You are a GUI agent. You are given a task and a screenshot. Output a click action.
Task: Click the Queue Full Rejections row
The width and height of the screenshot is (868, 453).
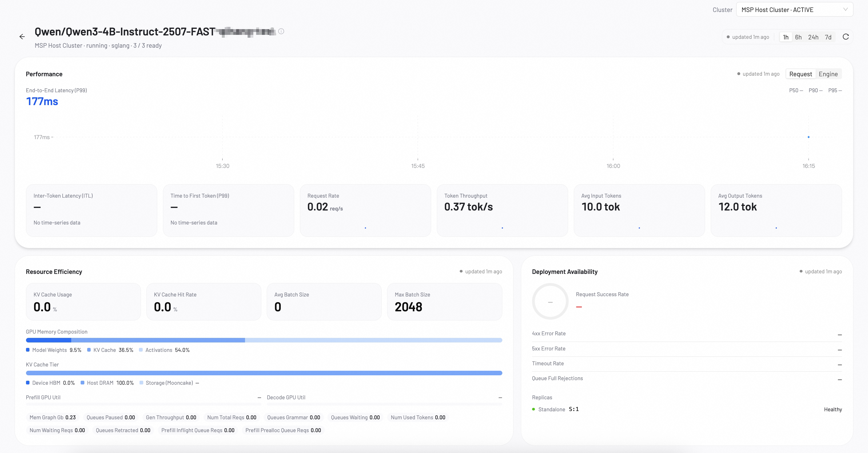click(x=687, y=378)
